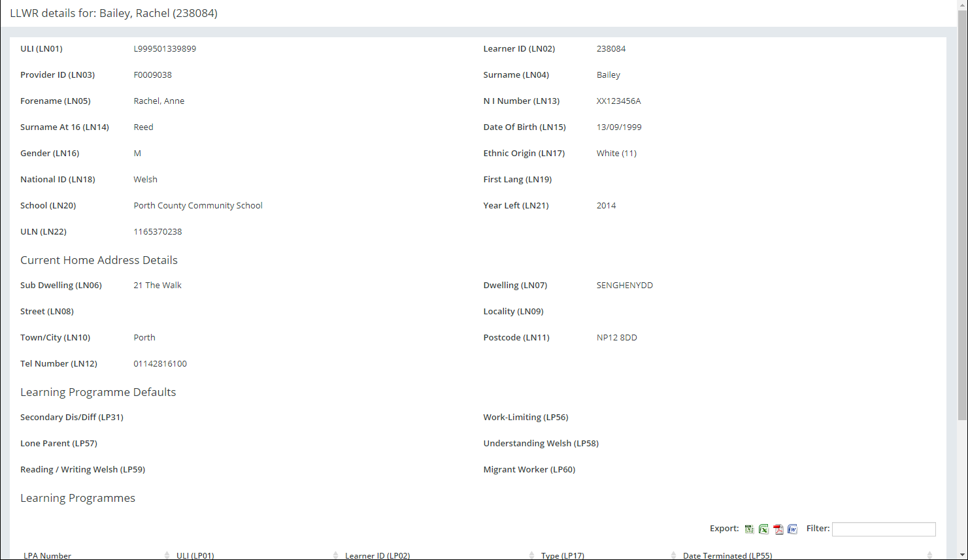Sort table by Learner ID (LP02) header
This screenshot has width=968, height=560.
coord(377,555)
